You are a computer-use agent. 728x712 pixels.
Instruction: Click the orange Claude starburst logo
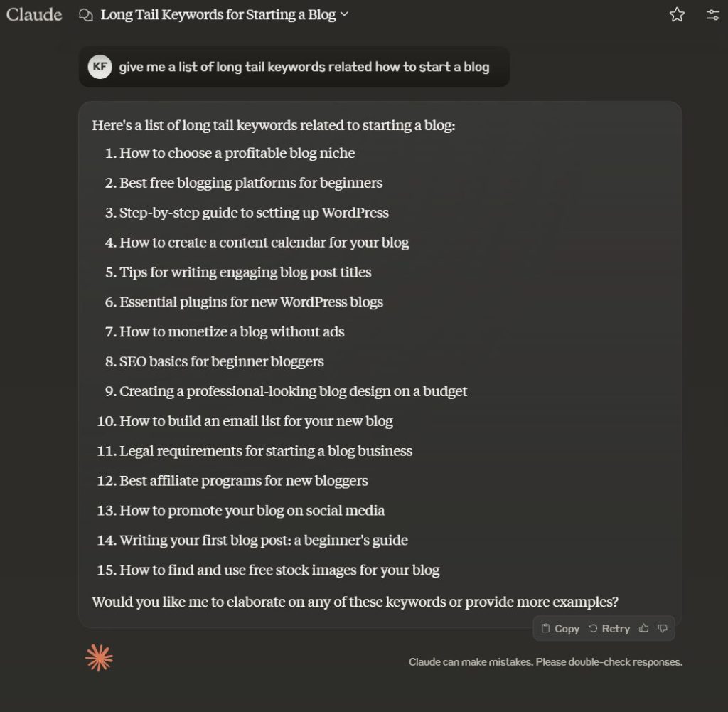tap(99, 658)
